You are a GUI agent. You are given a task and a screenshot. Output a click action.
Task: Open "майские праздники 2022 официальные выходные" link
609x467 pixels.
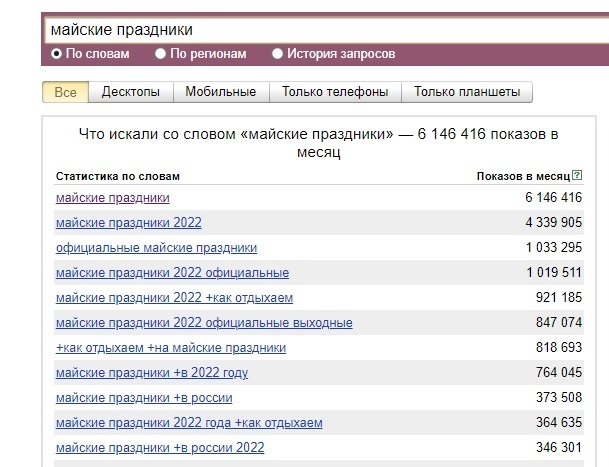tap(204, 323)
